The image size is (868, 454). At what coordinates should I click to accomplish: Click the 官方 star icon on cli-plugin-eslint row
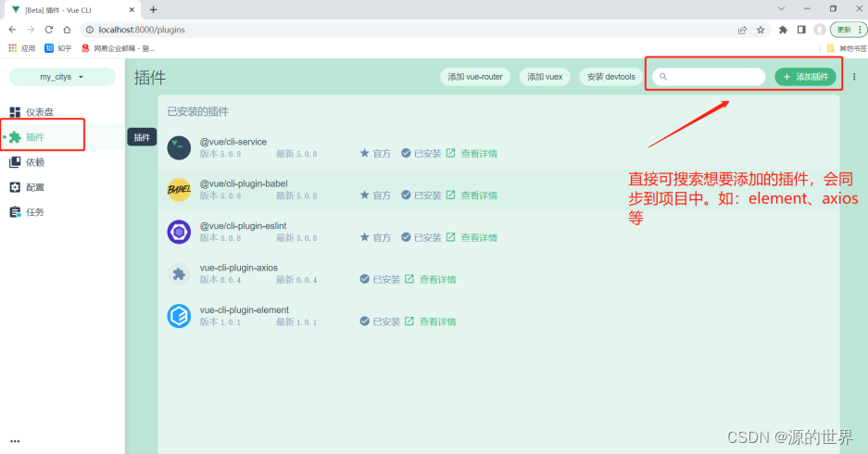(x=364, y=237)
